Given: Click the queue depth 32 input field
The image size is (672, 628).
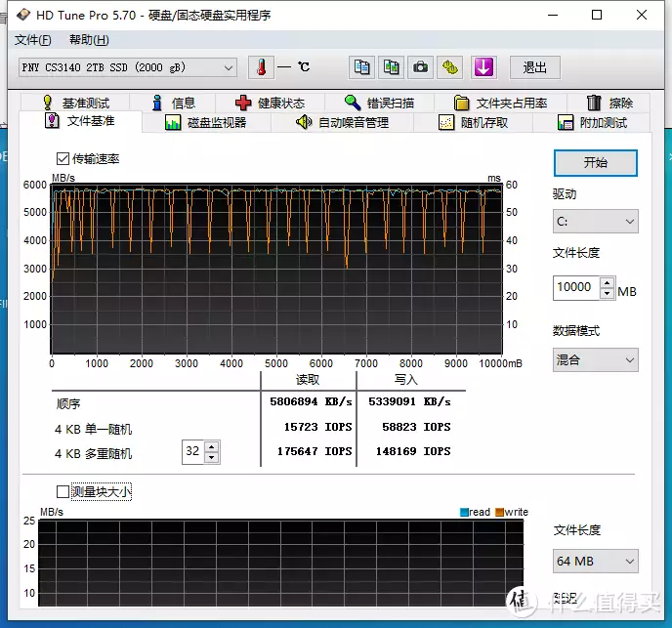Looking at the screenshot, I should pos(193,452).
